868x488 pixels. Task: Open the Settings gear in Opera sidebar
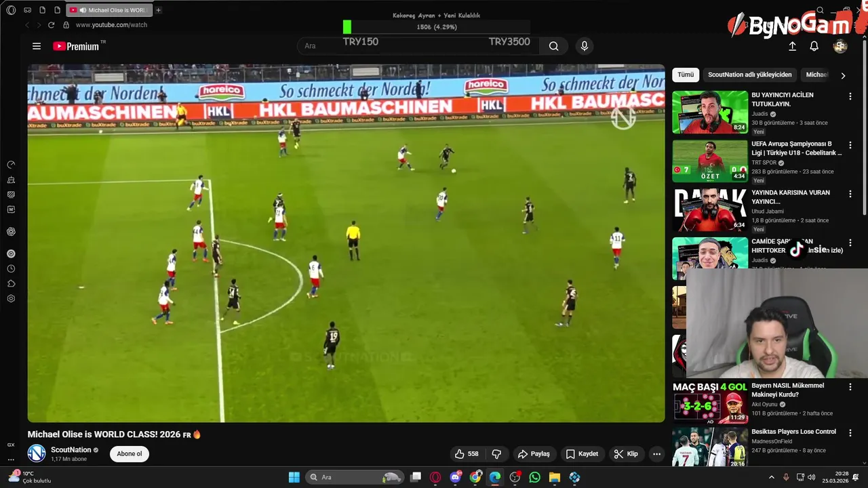click(11, 298)
